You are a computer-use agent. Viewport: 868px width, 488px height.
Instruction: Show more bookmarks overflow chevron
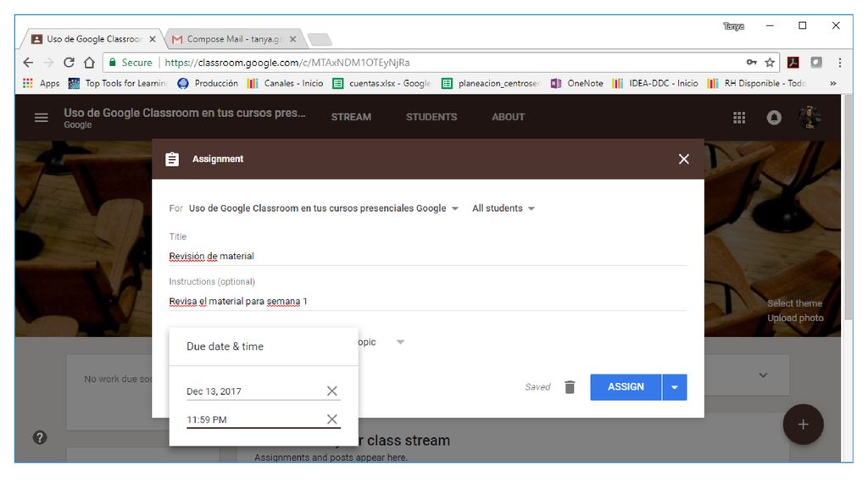[832, 83]
